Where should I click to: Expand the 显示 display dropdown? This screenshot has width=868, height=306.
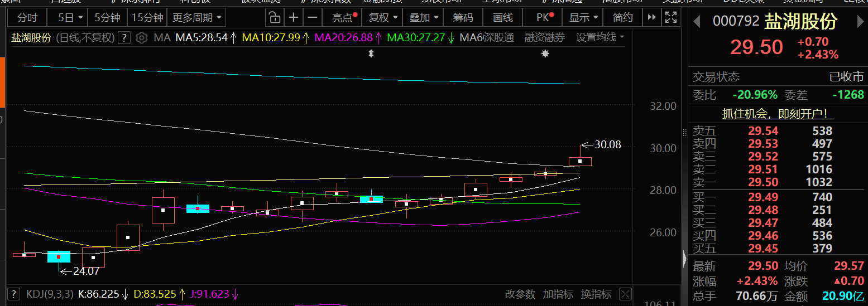coord(583,18)
